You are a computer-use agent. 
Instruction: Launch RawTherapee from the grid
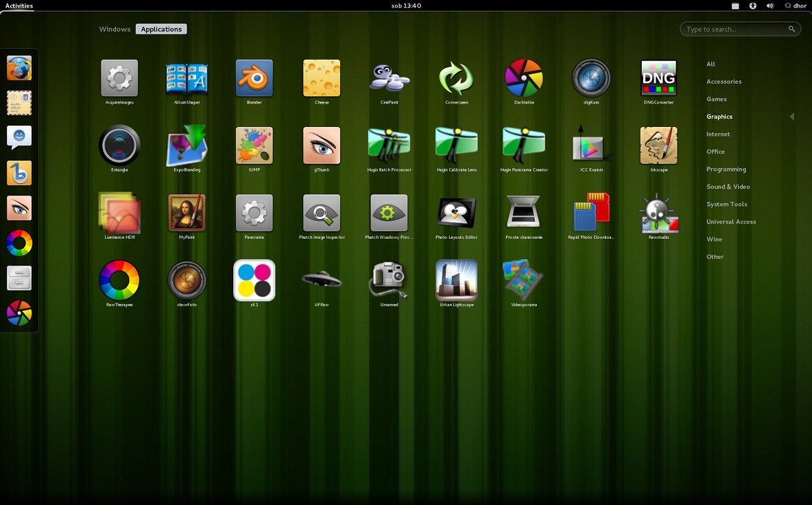click(x=119, y=280)
